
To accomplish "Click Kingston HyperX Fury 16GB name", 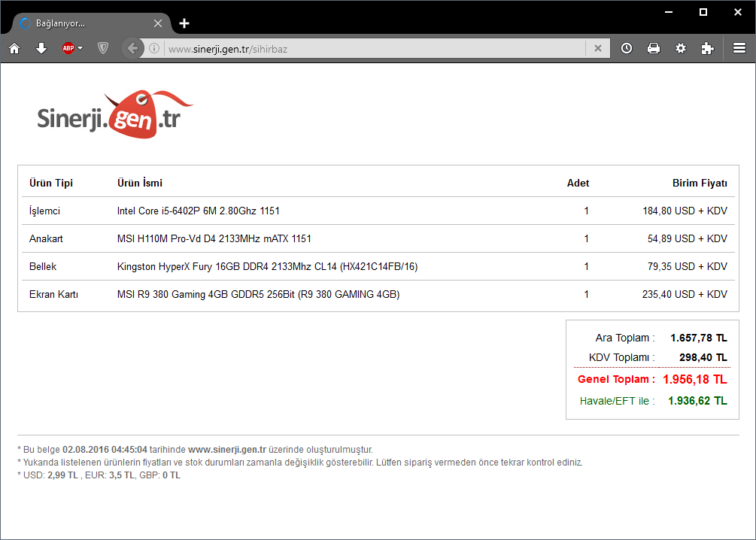I will 268,267.
